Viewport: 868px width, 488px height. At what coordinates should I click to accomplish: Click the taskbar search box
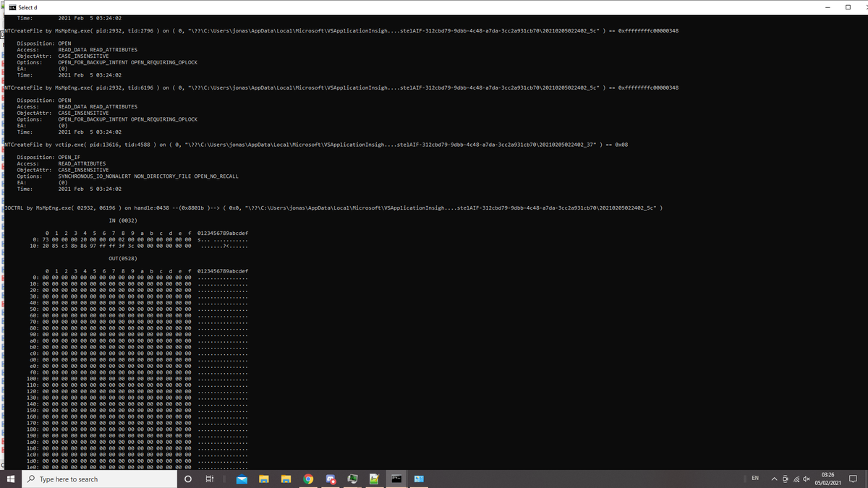click(x=98, y=479)
